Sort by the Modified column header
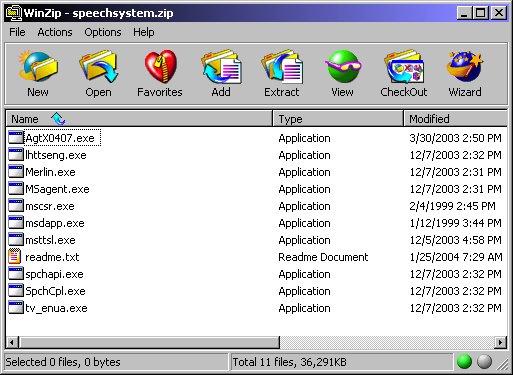This screenshot has height=375, width=513. click(x=455, y=119)
